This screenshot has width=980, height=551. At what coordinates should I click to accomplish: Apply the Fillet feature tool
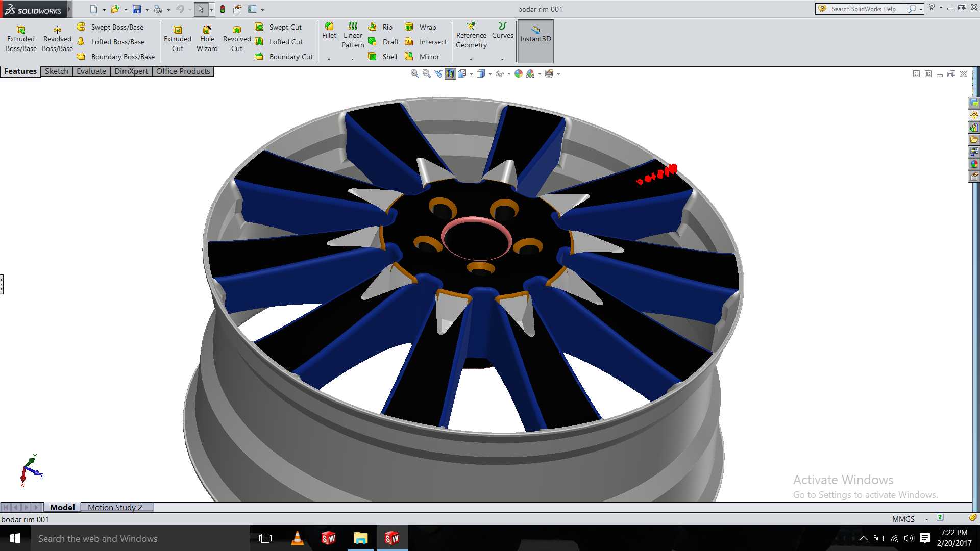click(x=329, y=31)
